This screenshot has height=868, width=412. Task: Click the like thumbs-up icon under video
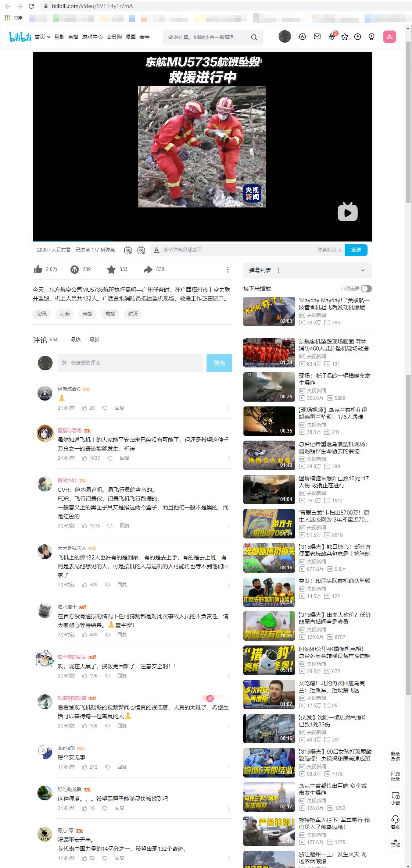[x=38, y=270]
